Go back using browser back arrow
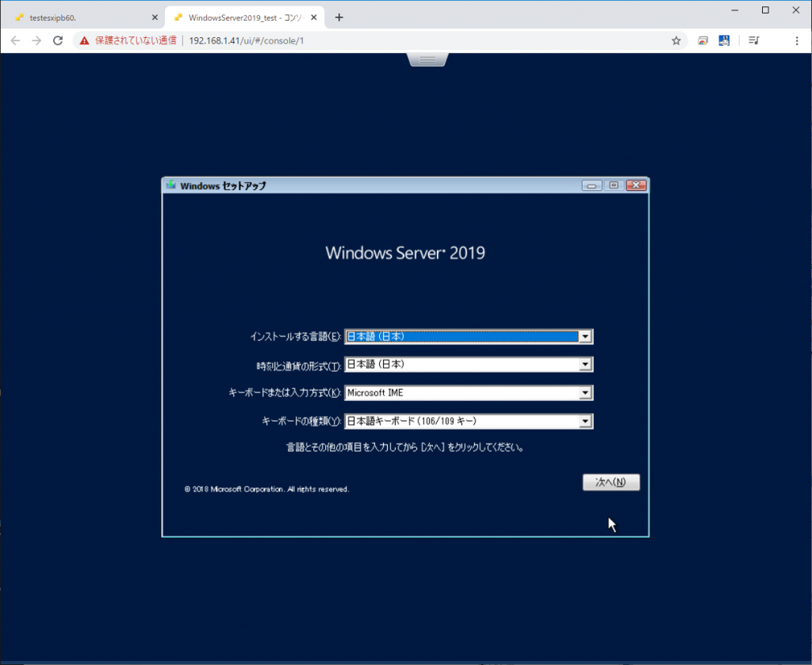 point(15,40)
